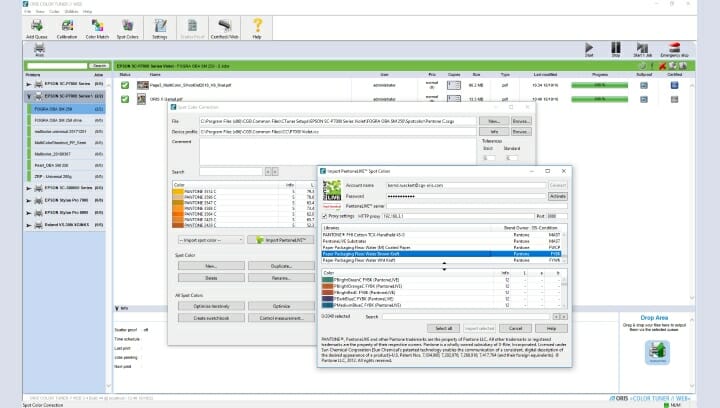Open the Import spot color dropdown

[211, 240]
